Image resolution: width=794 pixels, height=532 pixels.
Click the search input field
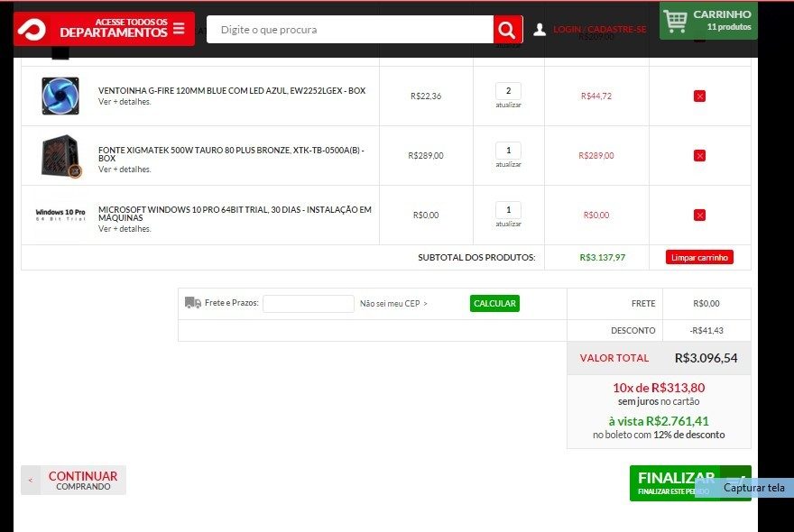[x=350, y=30]
